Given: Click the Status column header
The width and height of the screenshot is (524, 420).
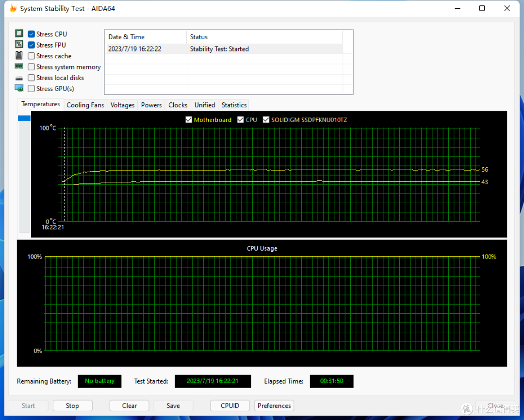Looking at the screenshot, I should pyautogui.click(x=264, y=37).
